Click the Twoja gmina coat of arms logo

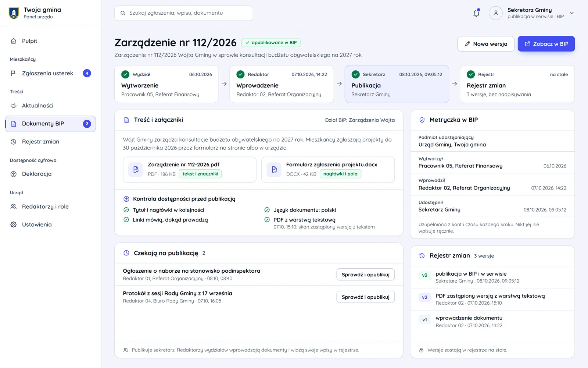point(14,13)
